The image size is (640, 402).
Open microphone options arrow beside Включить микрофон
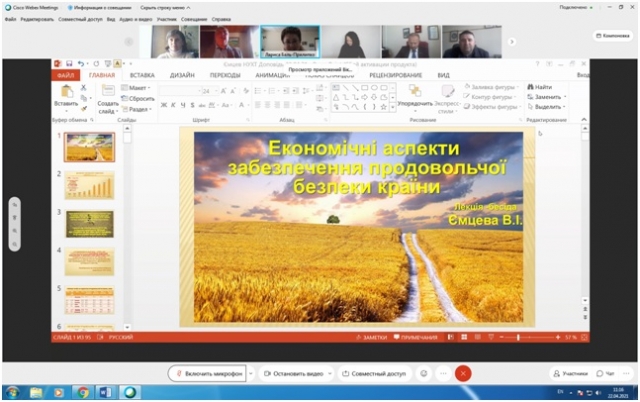tap(251, 373)
